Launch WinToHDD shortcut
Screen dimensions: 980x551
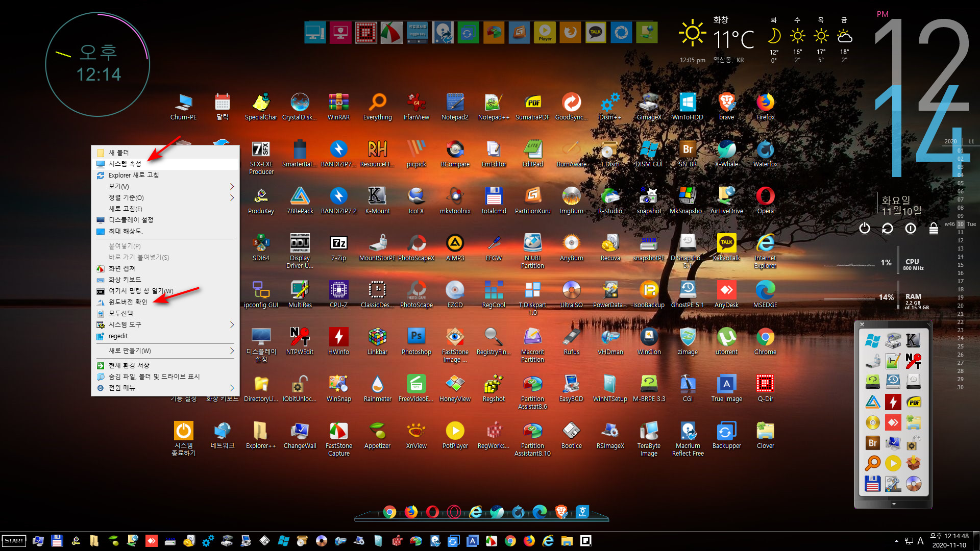(688, 107)
